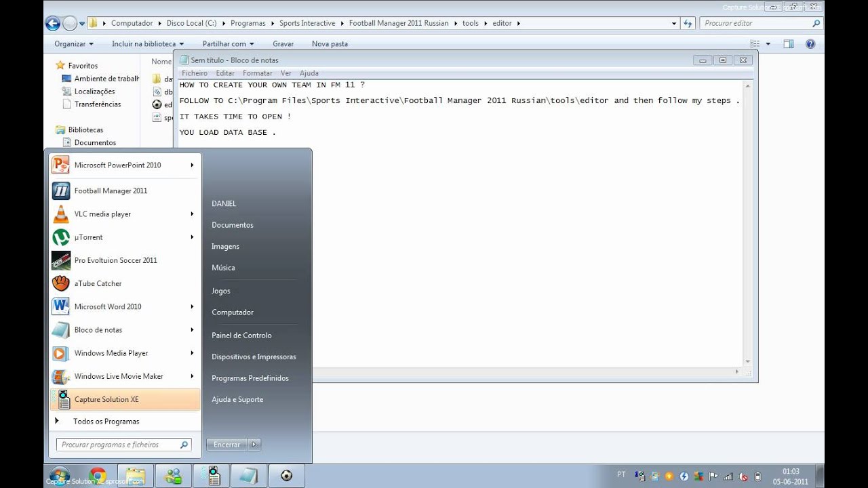Image resolution: width=868 pixels, height=488 pixels.
Task: Expand Windows Media Player jump list arrow
Action: pyautogui.click(x=192, y=353)
